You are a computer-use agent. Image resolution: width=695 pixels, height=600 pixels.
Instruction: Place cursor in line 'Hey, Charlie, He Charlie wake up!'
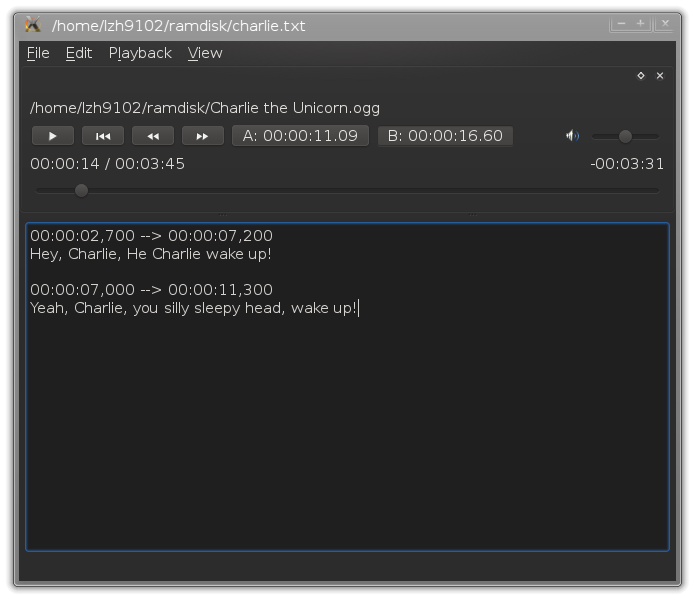151,254
